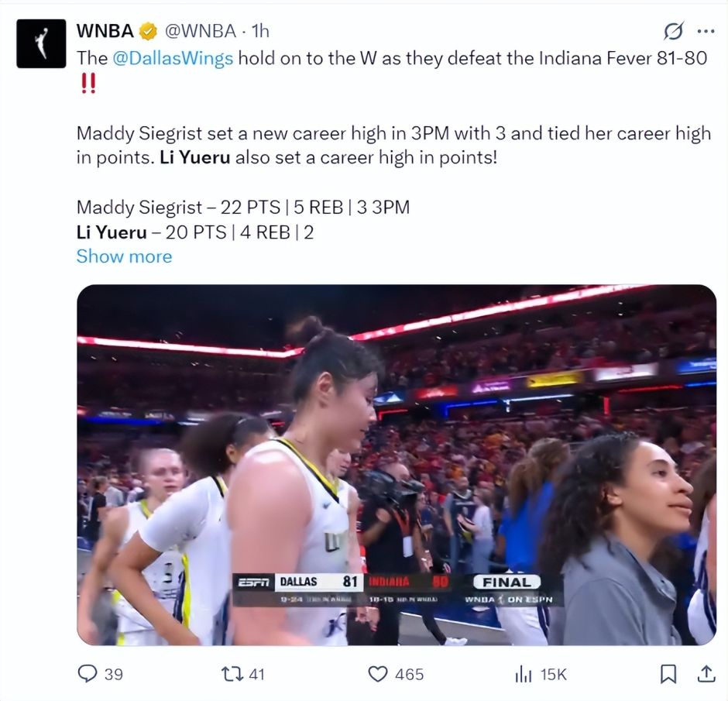The width and height of the screenshot is (728, 701).
Task: Like the post with heart icon
Action: point(377,674)
